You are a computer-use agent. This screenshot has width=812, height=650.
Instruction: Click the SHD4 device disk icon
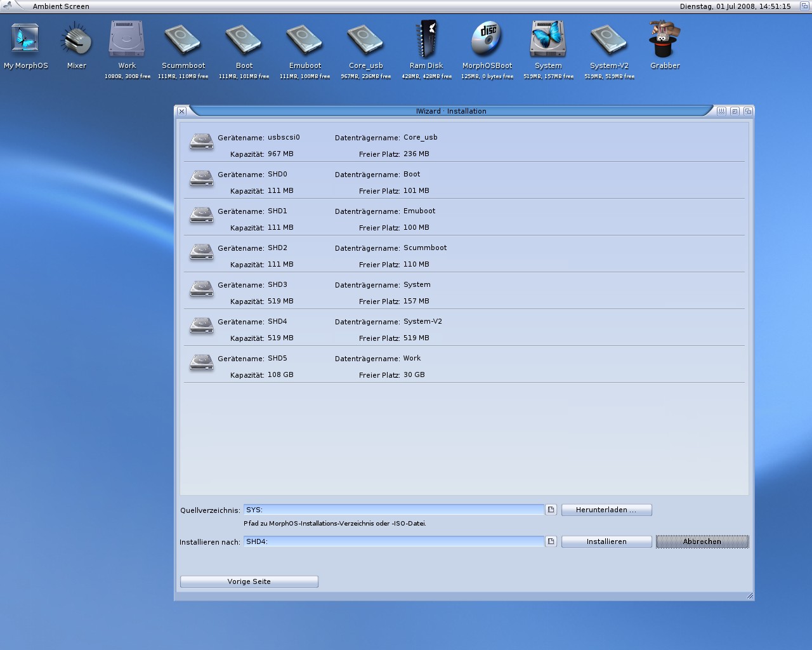202,326
